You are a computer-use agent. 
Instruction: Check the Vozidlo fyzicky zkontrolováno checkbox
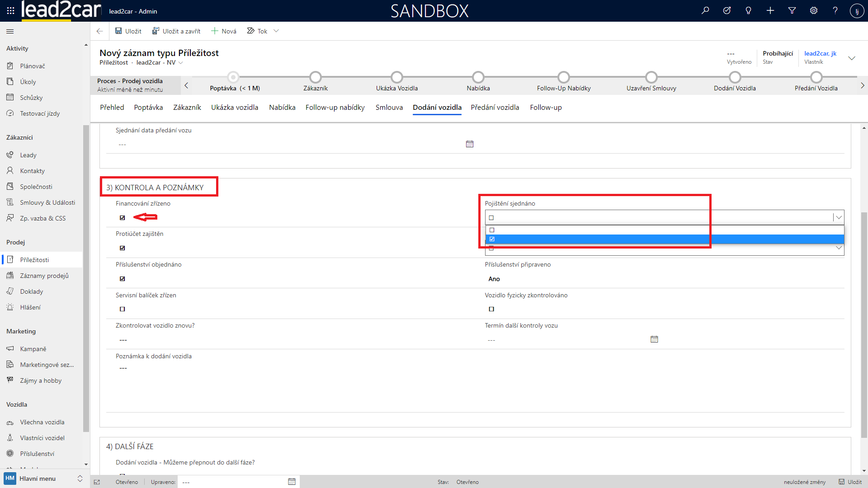pos(491,309)
